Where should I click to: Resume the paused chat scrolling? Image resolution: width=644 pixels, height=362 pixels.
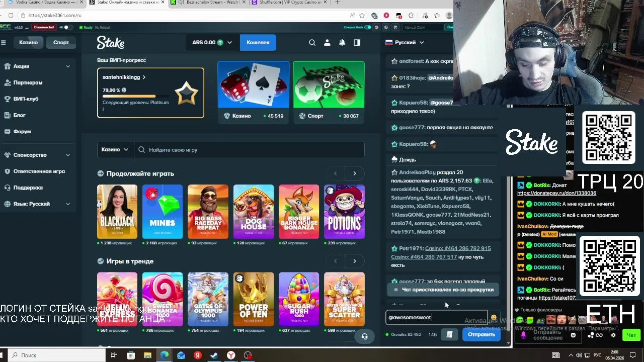(x=442, y=290)
